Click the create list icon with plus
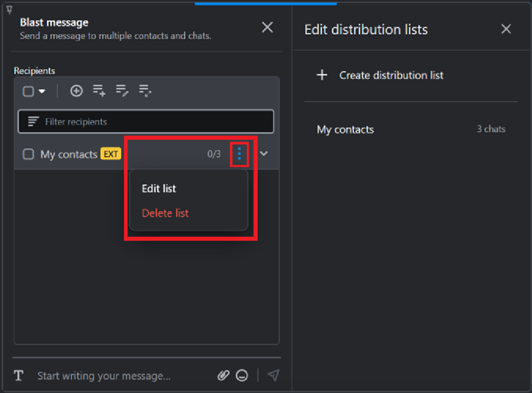 [x=99, y=90]
